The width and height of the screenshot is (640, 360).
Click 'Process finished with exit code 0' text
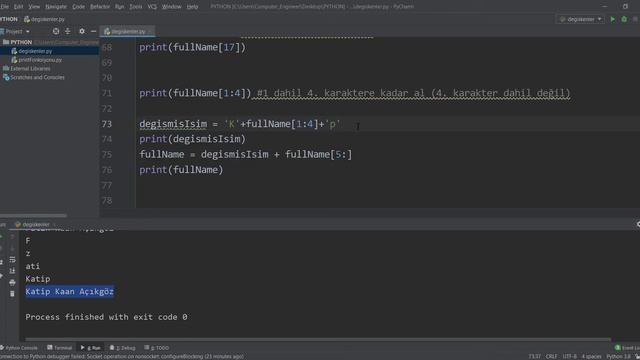pyautogui.click(x=107, y=317)
